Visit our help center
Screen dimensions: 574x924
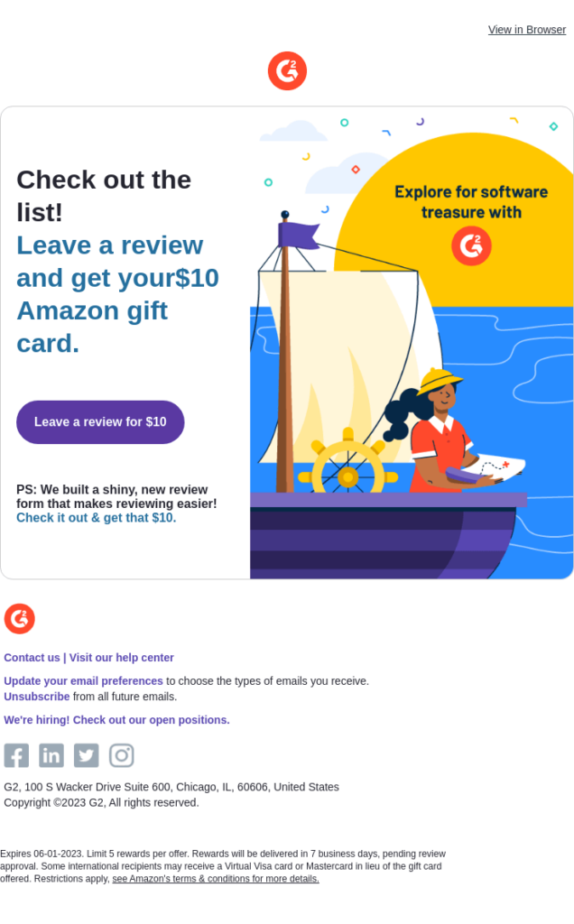coord(121,657)
